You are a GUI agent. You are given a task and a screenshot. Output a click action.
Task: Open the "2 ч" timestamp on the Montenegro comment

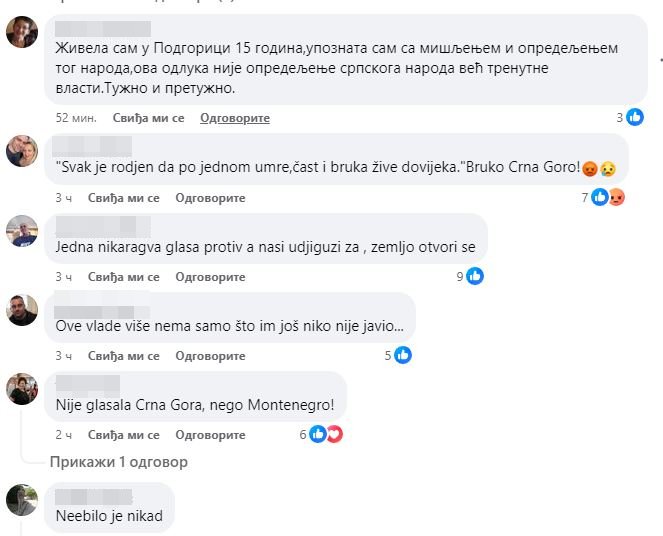[x=63, y=435]
